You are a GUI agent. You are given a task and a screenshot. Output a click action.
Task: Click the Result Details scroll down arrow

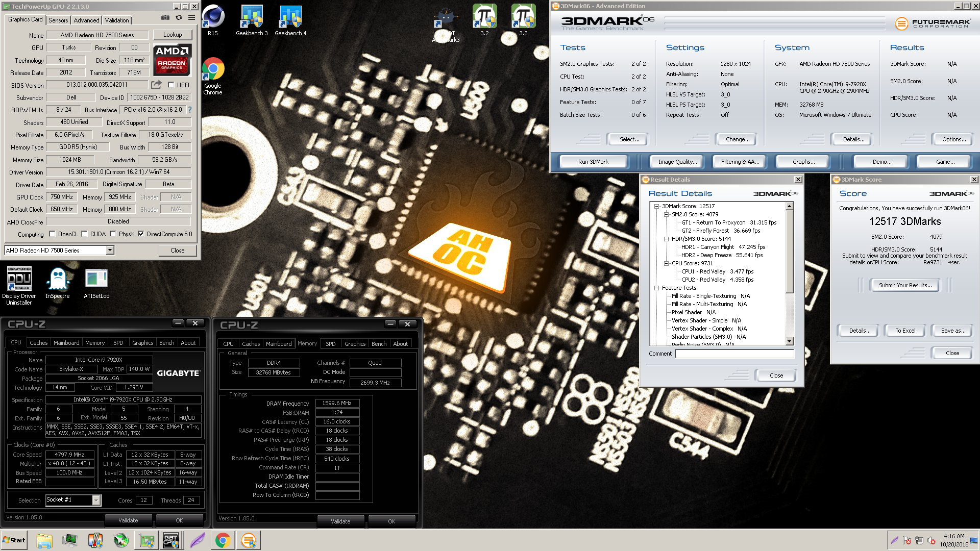coord(790,341)
